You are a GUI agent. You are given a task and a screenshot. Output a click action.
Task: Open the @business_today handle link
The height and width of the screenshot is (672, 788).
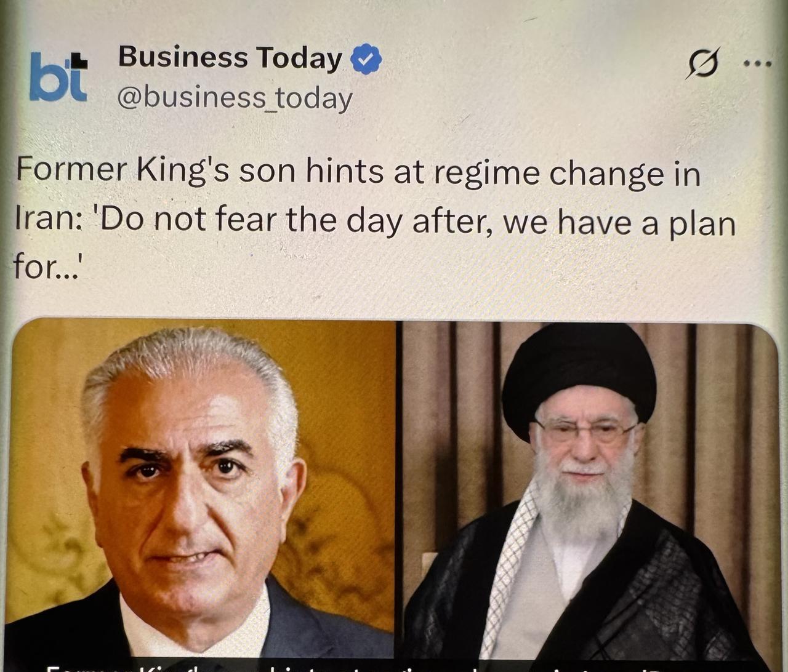[x=235, y=98]
